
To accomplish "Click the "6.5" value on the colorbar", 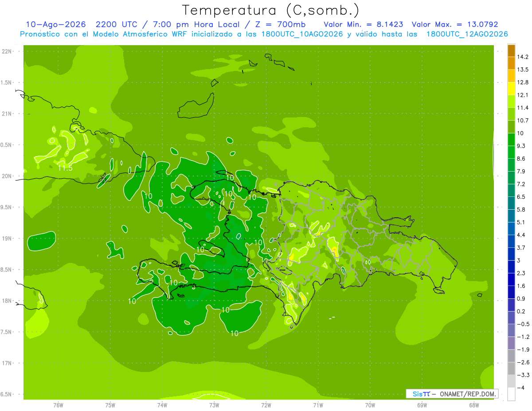I will click(521, 196).
